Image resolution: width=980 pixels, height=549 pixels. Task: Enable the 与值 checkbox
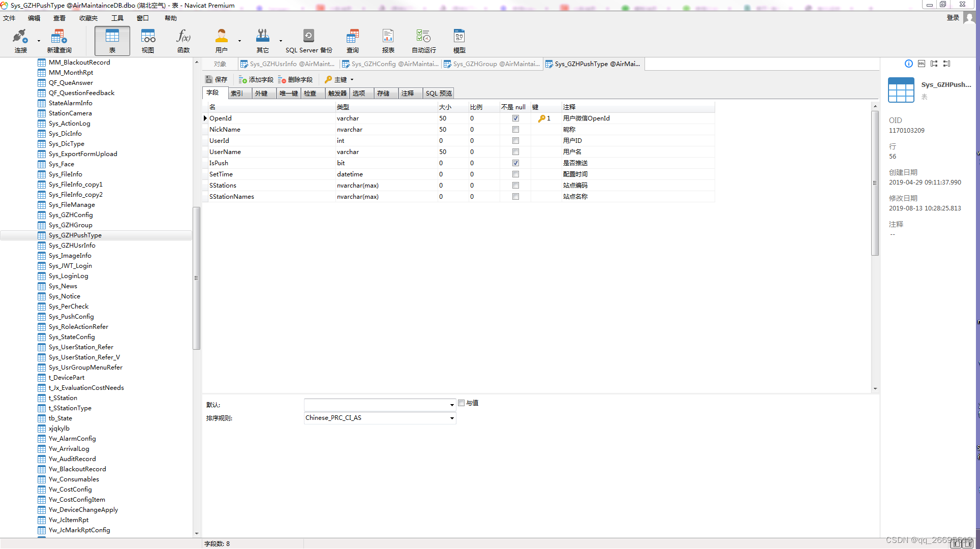pos(462,403)
